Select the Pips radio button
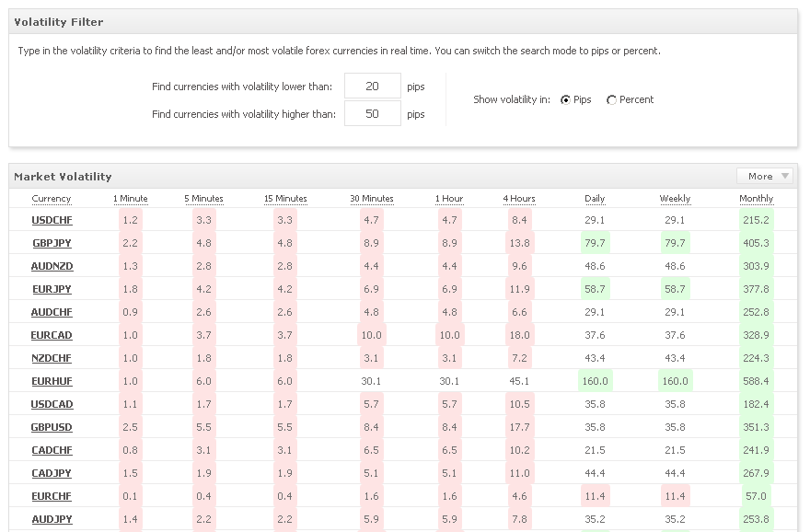810x532 pixels. point(566,99)
